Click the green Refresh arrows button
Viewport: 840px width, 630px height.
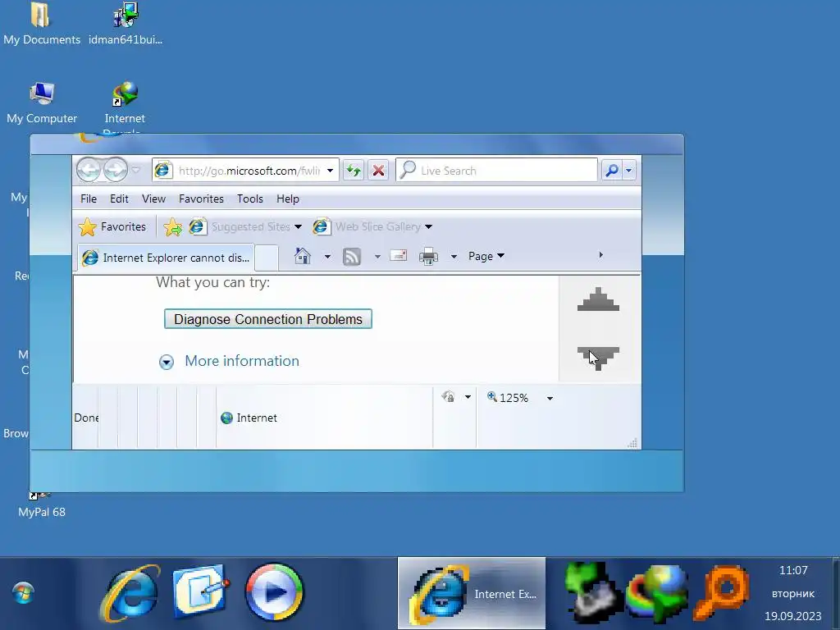coord(354,171)
